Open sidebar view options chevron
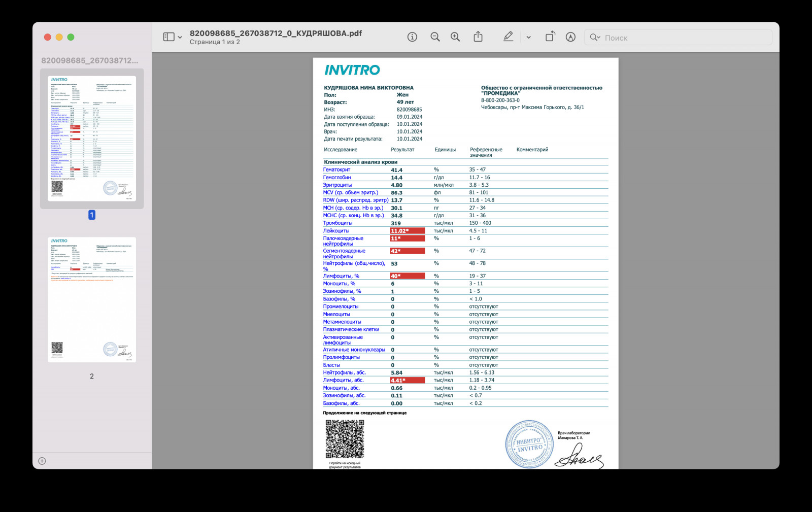Viewport: 812px width, 512px height. click(180, 38)
